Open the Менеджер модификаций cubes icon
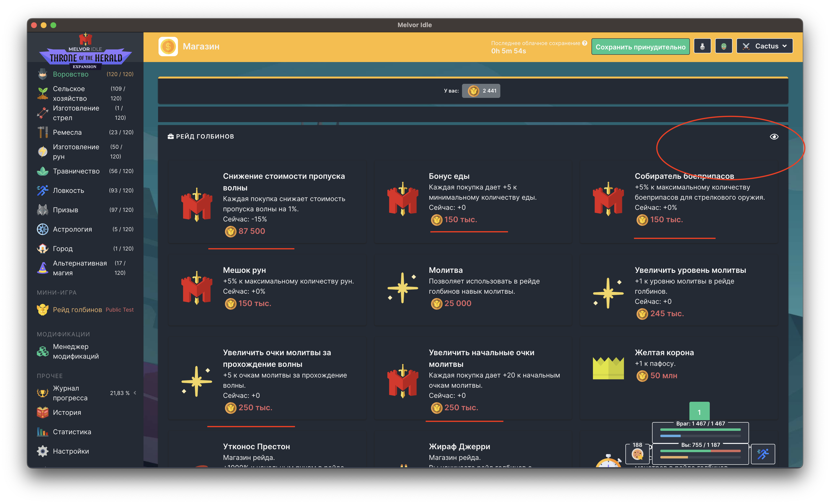Viewport: 830px width, 504px height. coord(42,352)
